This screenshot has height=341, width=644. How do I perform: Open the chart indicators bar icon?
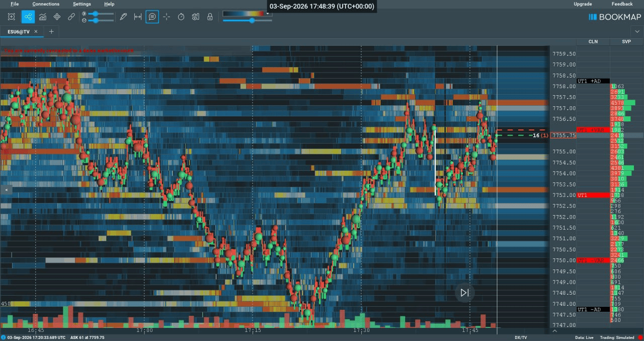point(43,17)
